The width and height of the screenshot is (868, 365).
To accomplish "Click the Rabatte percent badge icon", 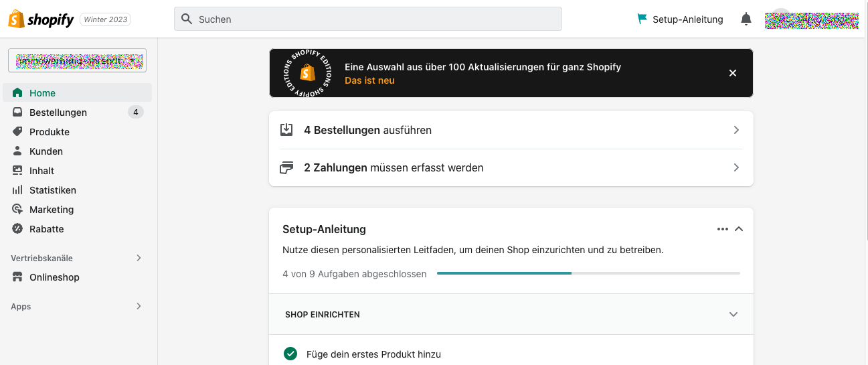I will pyautogui.click(x=17, y=228).
